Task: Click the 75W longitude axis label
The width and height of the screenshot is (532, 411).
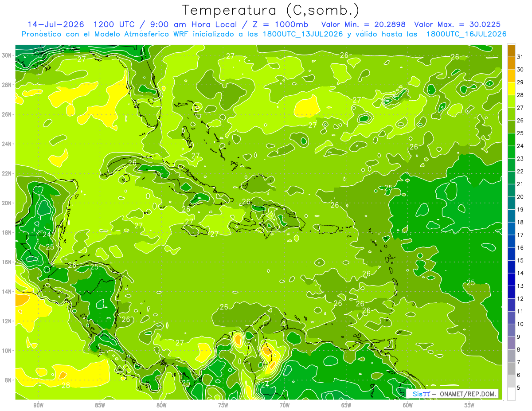Action: pyautogui.click(x=223, y=405)
